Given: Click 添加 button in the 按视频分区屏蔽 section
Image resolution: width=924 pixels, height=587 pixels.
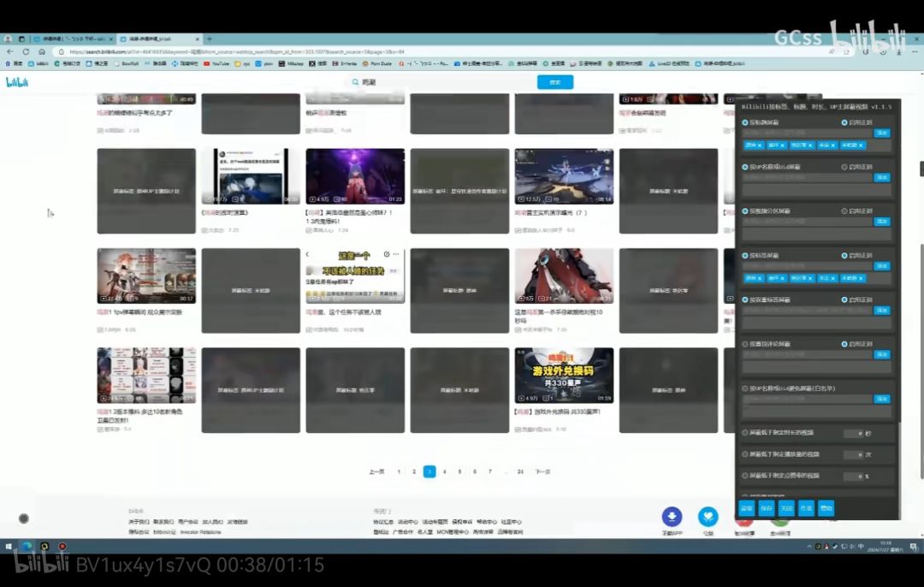Looking at the screenshot, I should pyautogui.click(x=881, y=222).
